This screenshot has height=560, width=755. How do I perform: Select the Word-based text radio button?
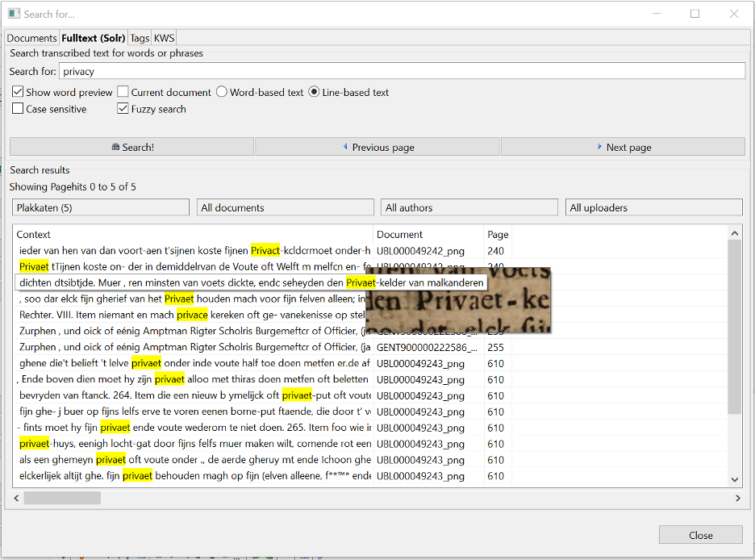click(x=221, y=92)
